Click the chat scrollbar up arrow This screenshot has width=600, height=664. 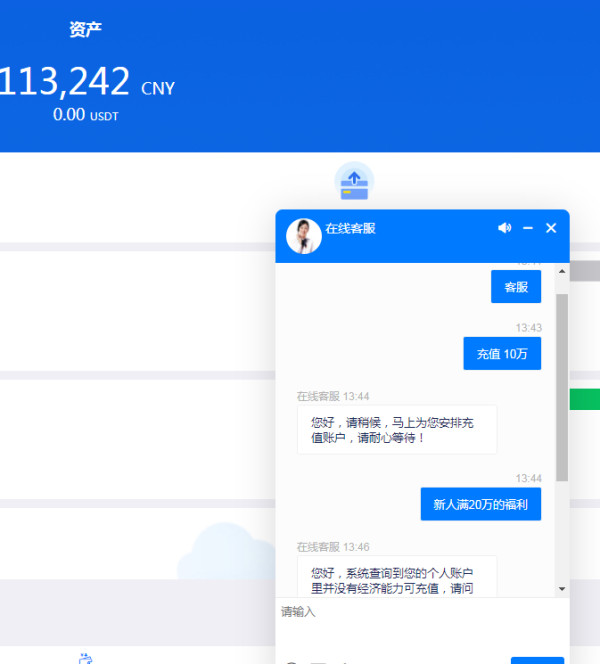(x=562, y=271)
